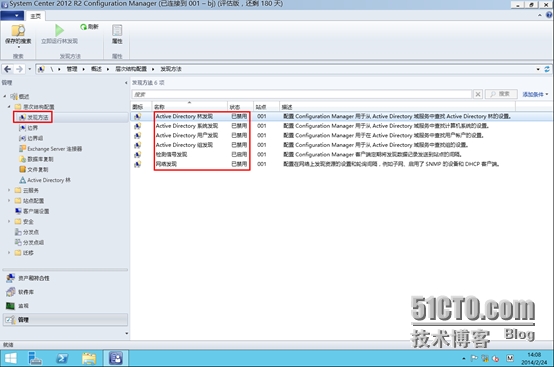The height and width of the screenshot is (367, 554).
Task: Select Active Directory 用户发现 row
Action: (342, 135)
